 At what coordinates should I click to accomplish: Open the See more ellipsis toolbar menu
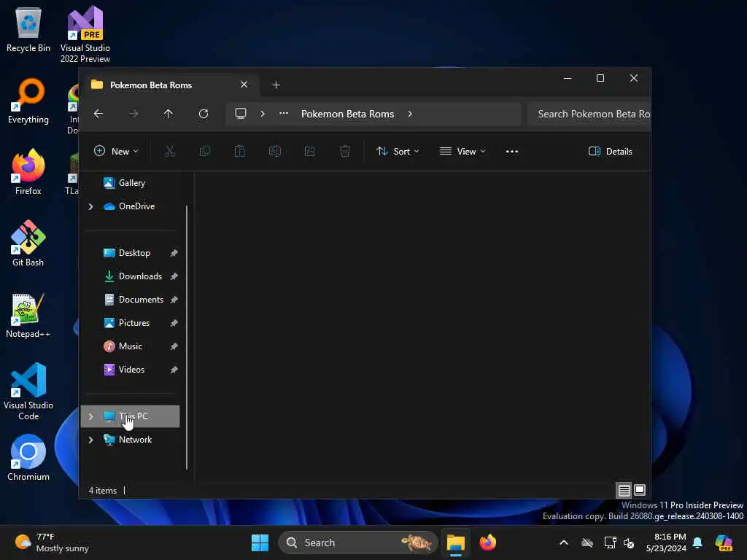point(511,152)
